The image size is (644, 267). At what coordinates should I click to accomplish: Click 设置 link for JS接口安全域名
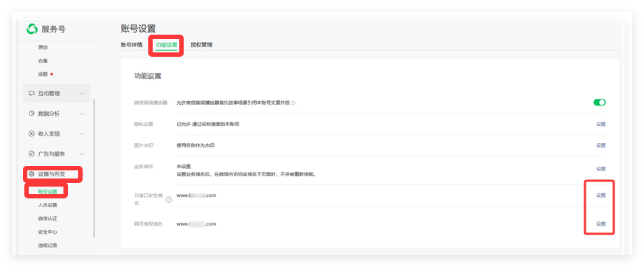[x=601, y=195]
